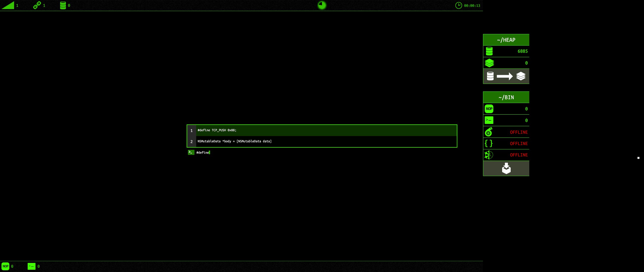Screen dimensions: 644x272
Task: Select the NOP item in BIN panel
Action: (506, 109)
